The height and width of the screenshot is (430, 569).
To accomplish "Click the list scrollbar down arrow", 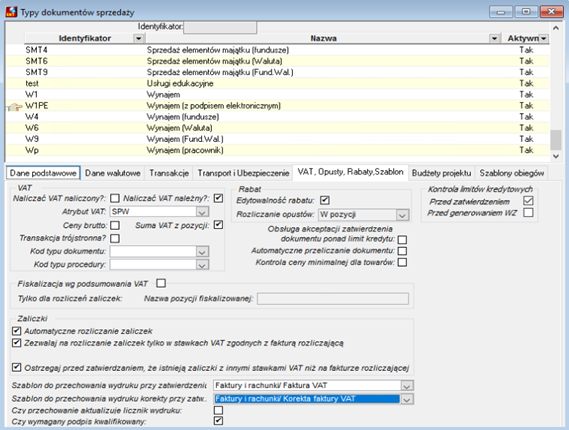I will point(556,156).
